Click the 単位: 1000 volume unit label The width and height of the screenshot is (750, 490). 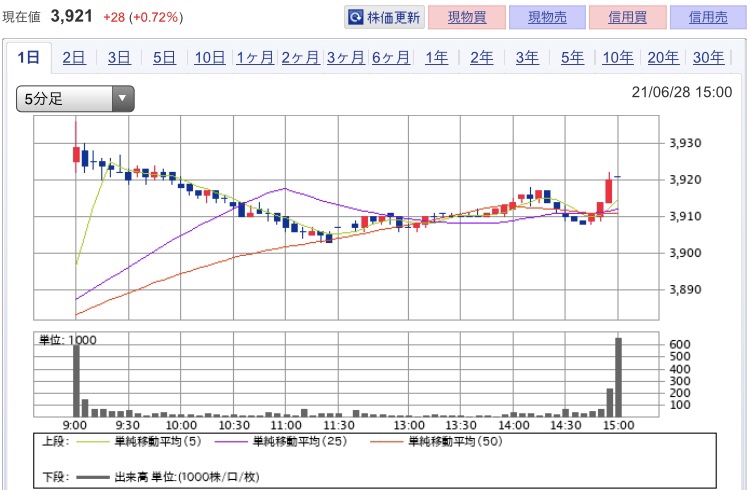click(67, 340)
